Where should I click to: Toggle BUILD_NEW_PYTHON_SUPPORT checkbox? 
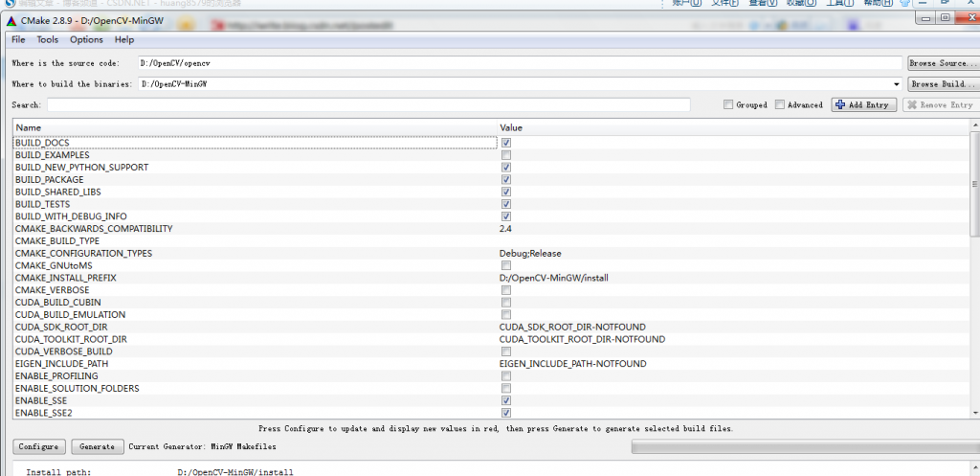tap(506, 168)
